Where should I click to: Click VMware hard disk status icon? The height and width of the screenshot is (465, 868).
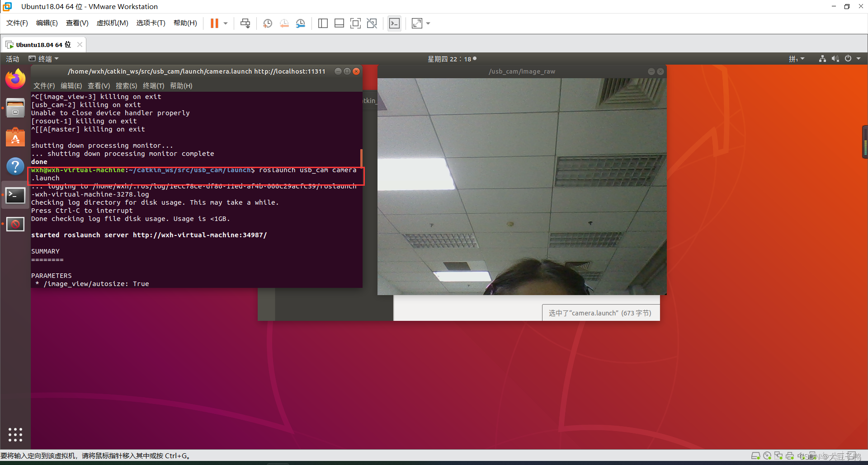point(755,456)
